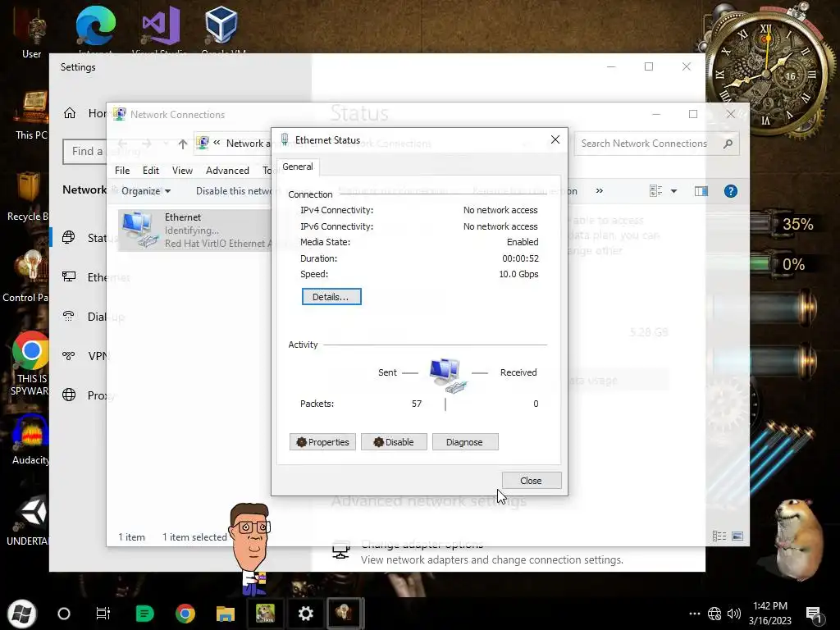Screen dimensions: 840x630
Task: Select the Ethernet icon in Settings sidebar
Action: (69, 277)
